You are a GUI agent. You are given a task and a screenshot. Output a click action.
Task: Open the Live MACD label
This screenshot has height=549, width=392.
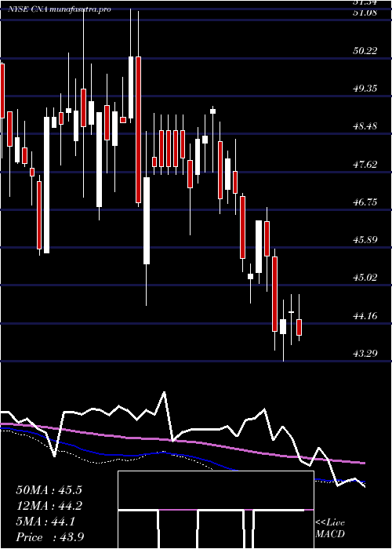point(330,529)
